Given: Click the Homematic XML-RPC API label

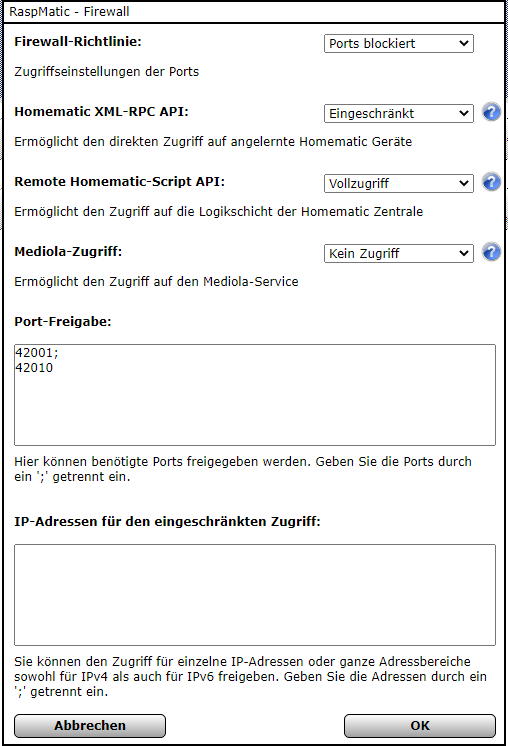Looking at the screenshot, I should tap(101, 112).
